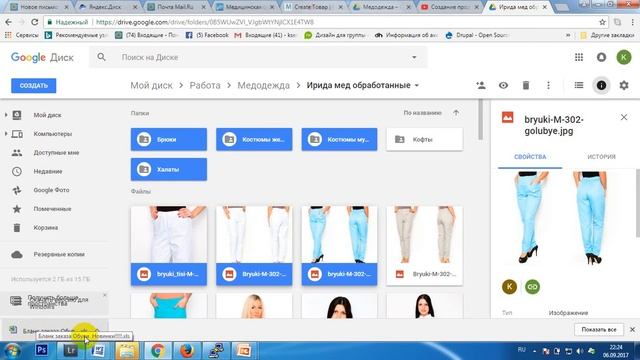Viewport: 640px width, 360px height.
Task: Open the Google apps grid
Action: pos(579,57)
